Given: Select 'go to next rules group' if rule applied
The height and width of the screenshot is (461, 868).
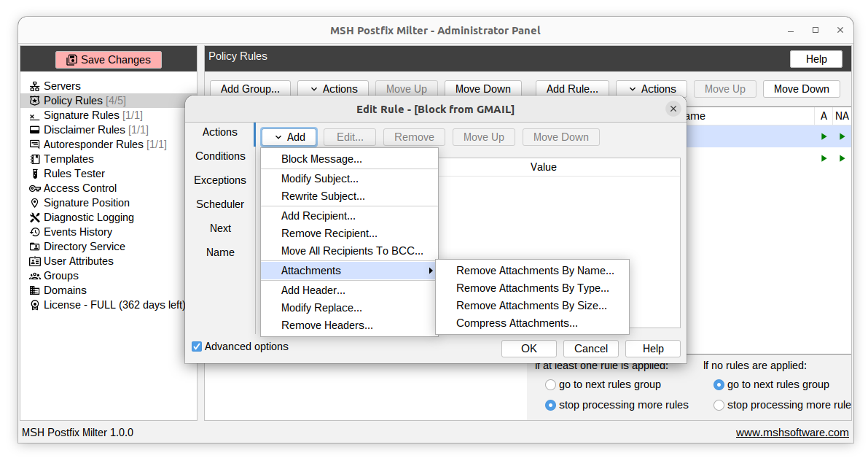Looking at the screenshot, I should click(x=550, y=384).
